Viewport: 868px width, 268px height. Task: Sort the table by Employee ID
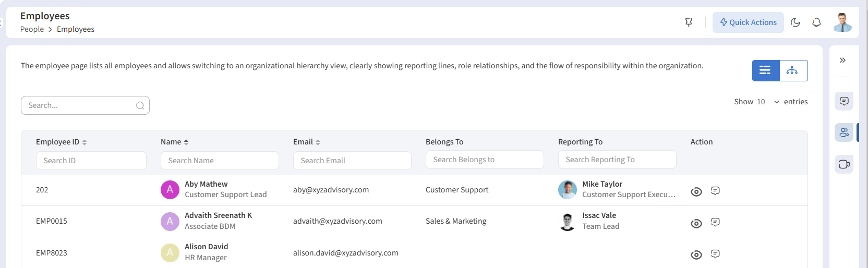[x=85, y=142]
